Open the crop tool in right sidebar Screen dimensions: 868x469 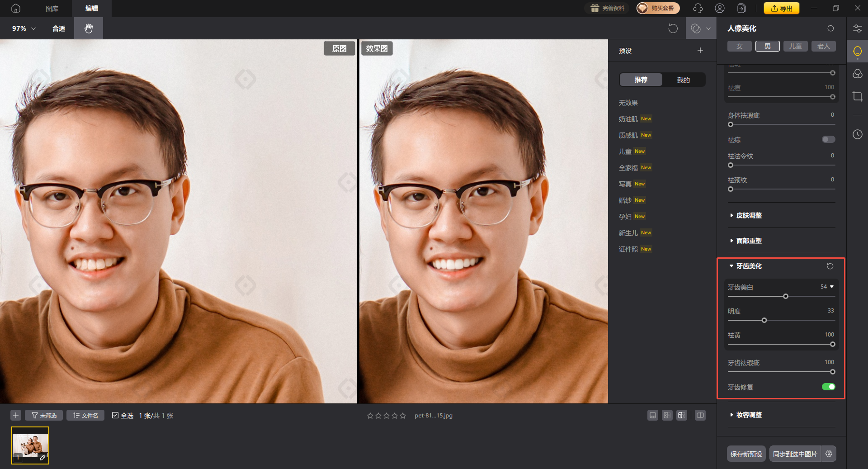tap(857, 96)
